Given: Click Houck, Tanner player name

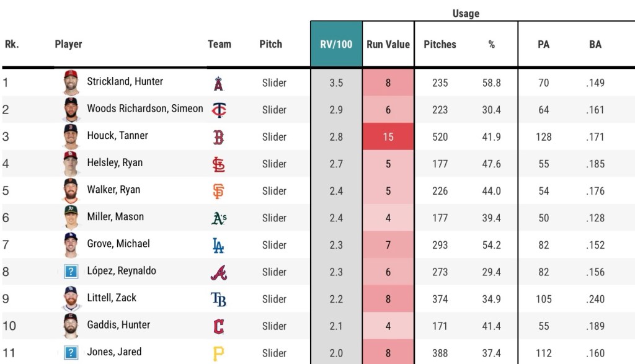Looking at the screenshot, I should pyautogui.click(x=117, y=135).
